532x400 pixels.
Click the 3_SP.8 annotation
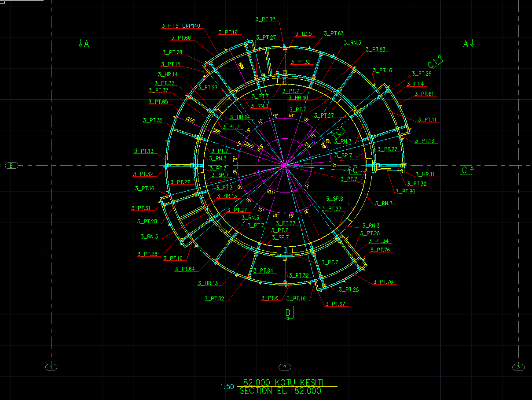point(334,199)
